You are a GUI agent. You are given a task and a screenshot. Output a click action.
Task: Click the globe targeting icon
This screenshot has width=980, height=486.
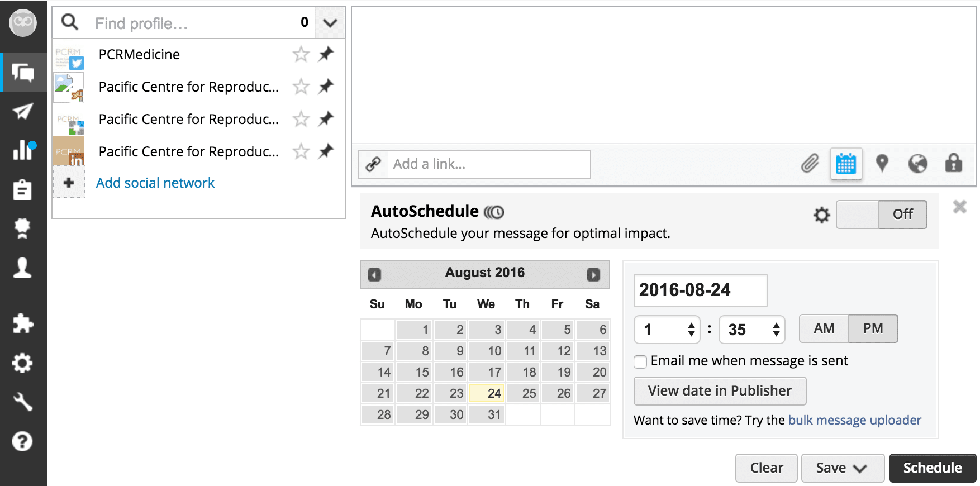point(917,164)
